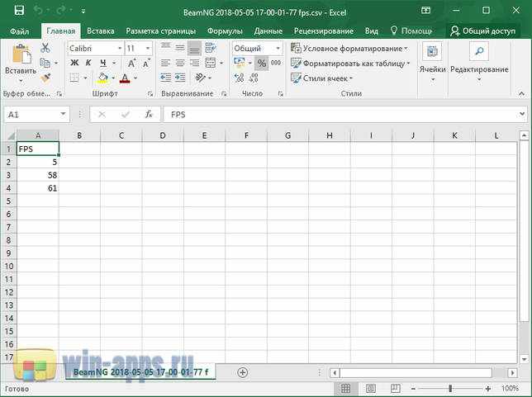Viewport: 532px width, 397px height.
Task: Open the Customize Quick Access Toolbar dropdown
Action: point(83,12)
